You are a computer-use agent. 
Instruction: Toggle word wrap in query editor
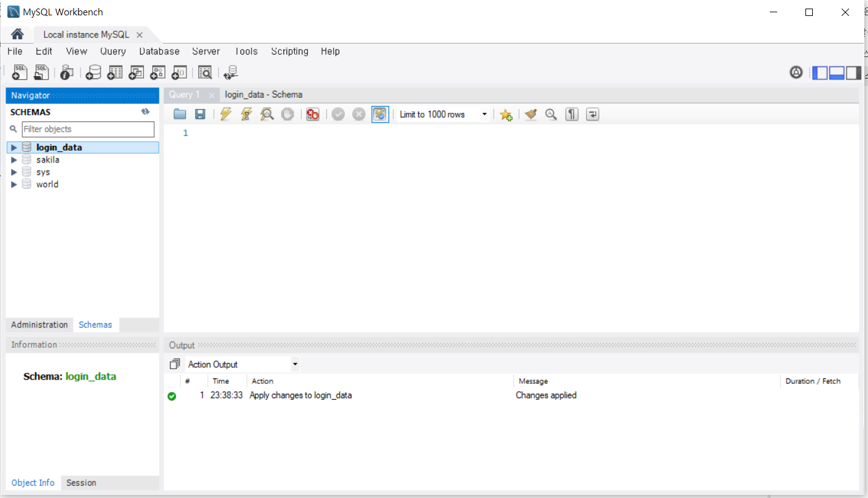(592, 114)
